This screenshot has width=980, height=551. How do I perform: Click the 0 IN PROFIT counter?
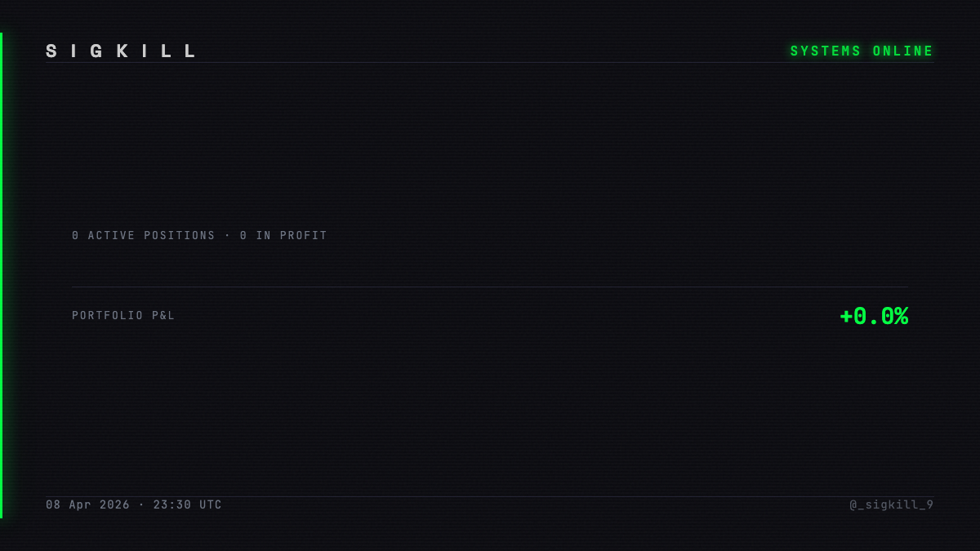pyautogui.click(x=283, y=236)
